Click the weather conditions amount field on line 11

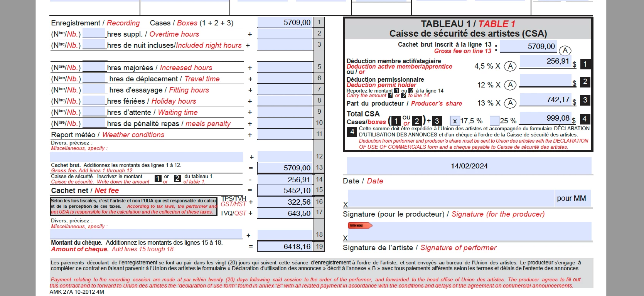pos(285,134)
